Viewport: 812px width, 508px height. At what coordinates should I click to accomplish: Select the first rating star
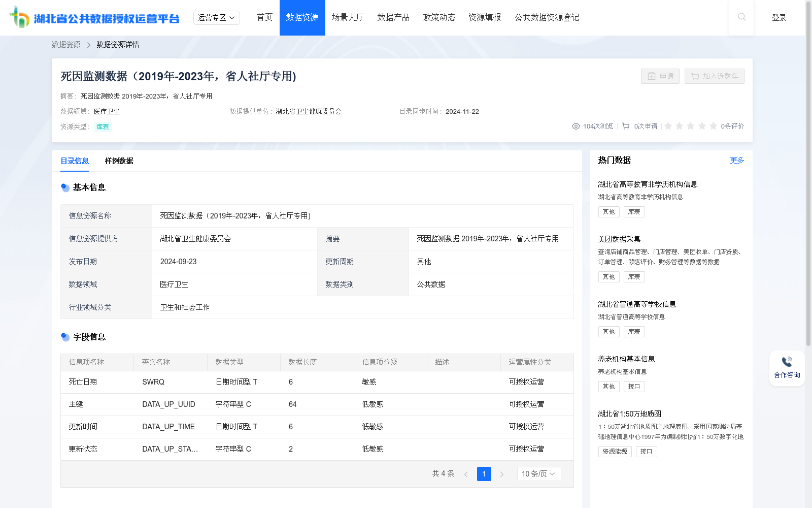(668, 126)
